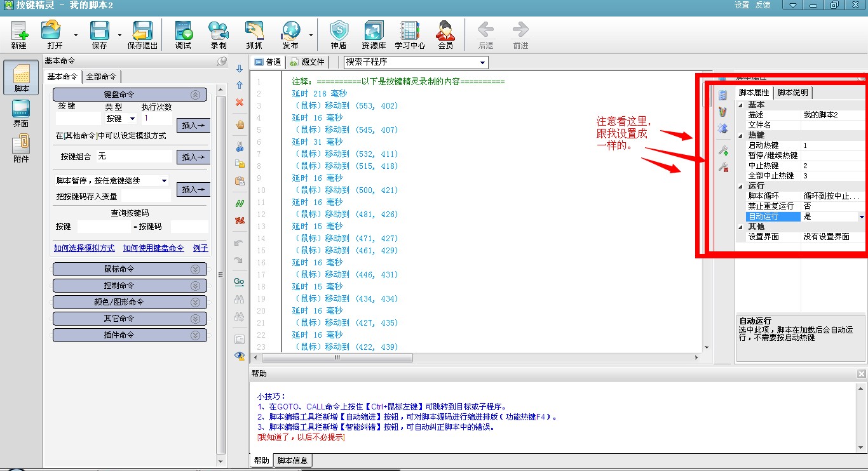The image size is (868, 471).
Task: Open the 资源库 resource library
Action: pyautogui.click(x=374, y=30)
